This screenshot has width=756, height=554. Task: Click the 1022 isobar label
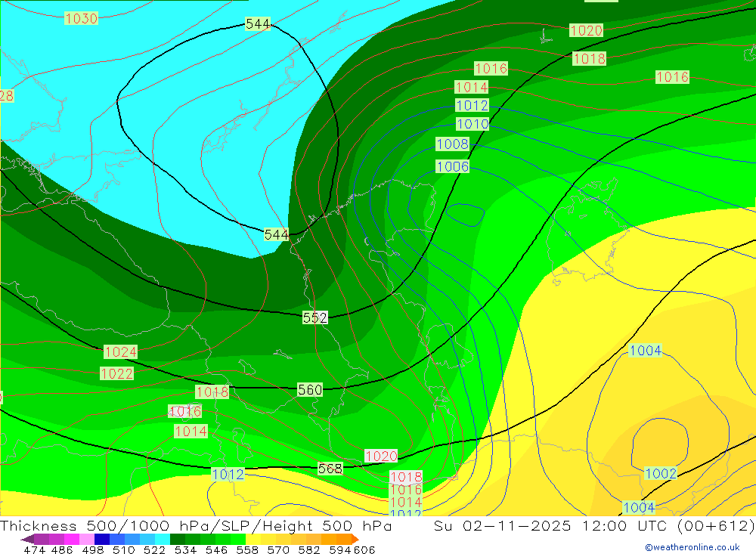(x=116, y=373)
